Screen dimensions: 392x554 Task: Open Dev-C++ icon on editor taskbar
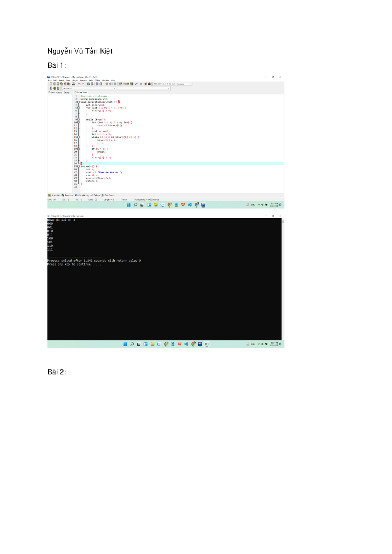point(203,205)
